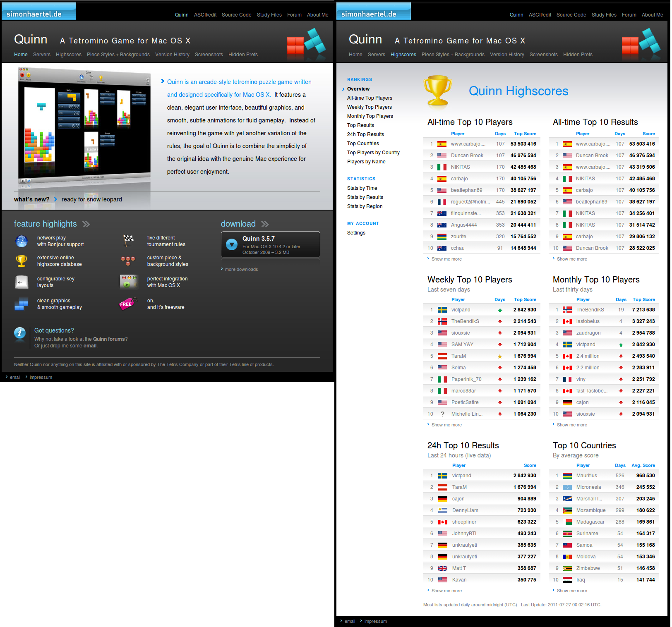Click the Mauritius flag in Top 10 Countries

coord(567,476)
